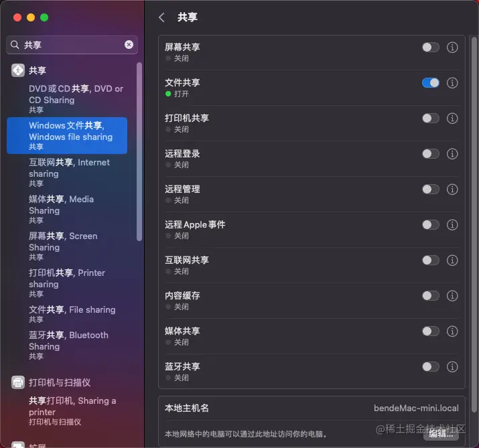This screenshot has height=448, width=479.
Task: Enable the 远程 Apple 事件 switch
Action: (x=431, y=225)
